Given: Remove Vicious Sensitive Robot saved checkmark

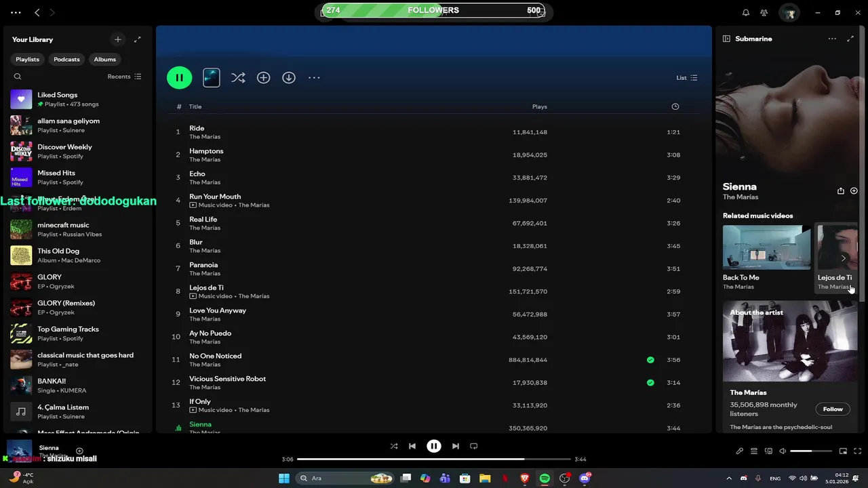Looking at the screenshot, I should click(x=650, y=383).
